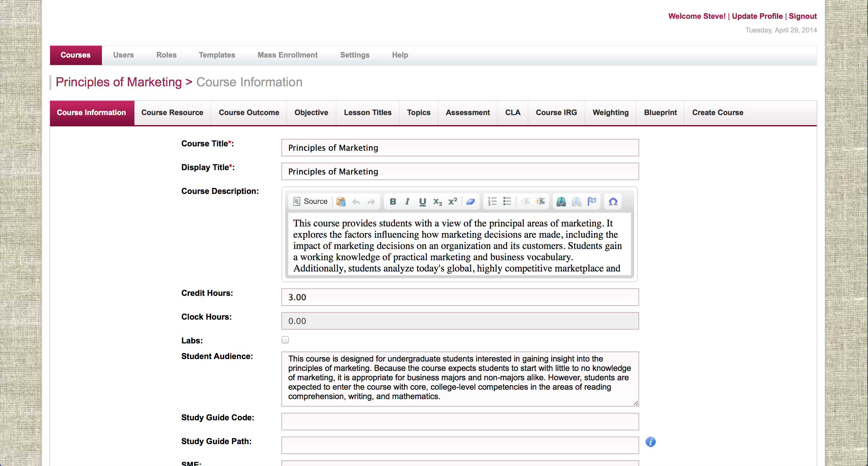Insert a numbered list
This screenshot has width=868, height=466.
[492, 201]
